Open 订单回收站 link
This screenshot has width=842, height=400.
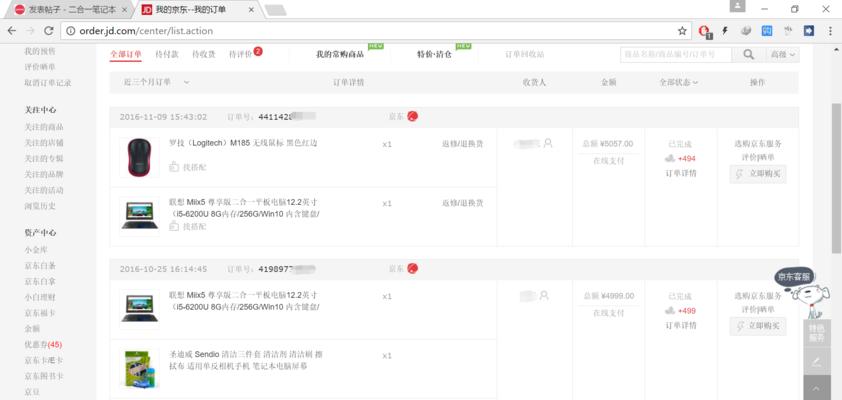coord(525,54)
